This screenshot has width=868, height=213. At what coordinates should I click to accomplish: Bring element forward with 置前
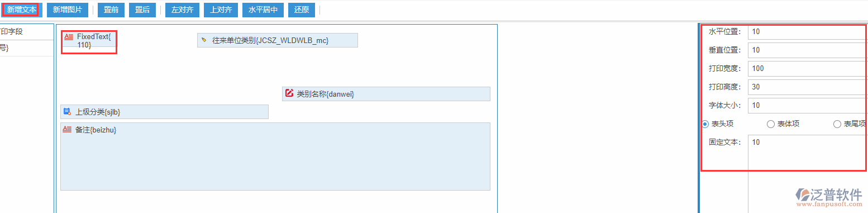click(111, 10)
